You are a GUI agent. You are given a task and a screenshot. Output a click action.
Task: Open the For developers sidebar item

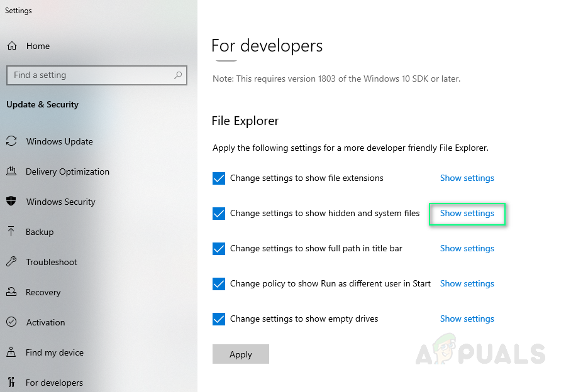54,383
